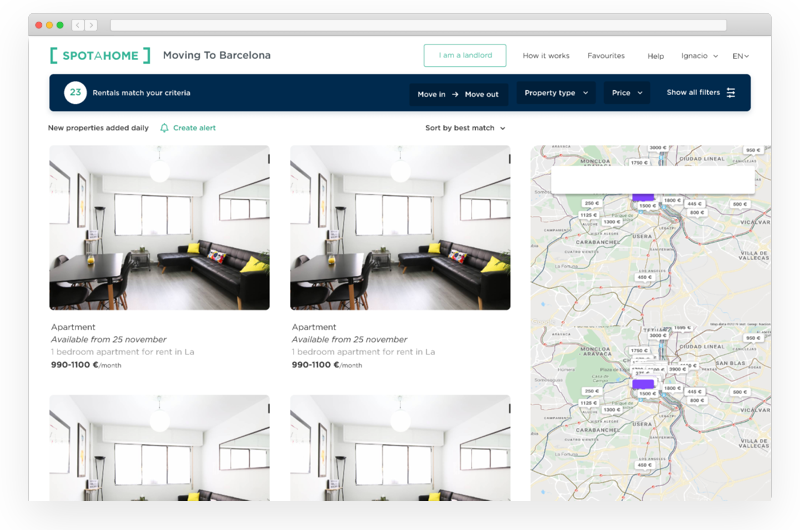This screenshot has height=530, width=800.
Task: Click the Moving To Barcelona heading
Action: 217,55
